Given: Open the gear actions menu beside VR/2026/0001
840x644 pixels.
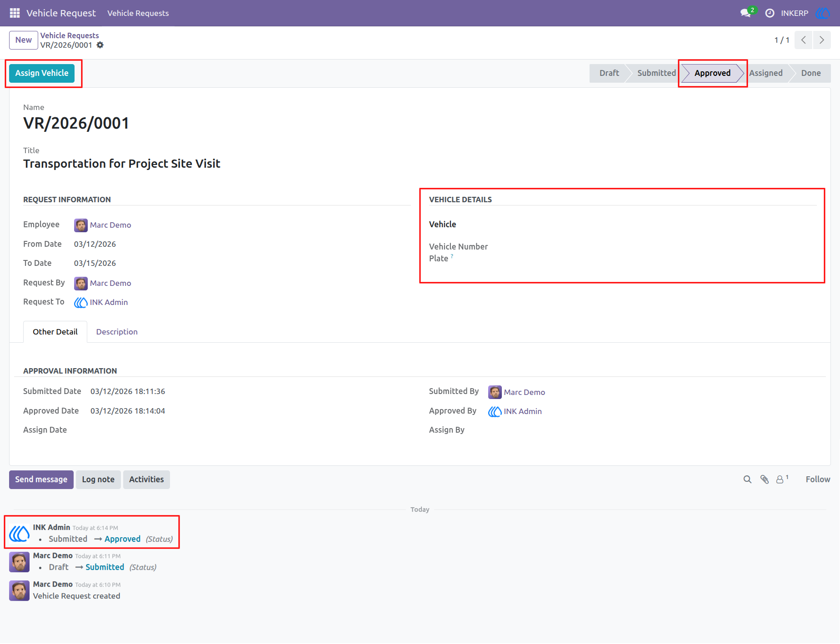Looking at the screenshot, I should (100, 45).
